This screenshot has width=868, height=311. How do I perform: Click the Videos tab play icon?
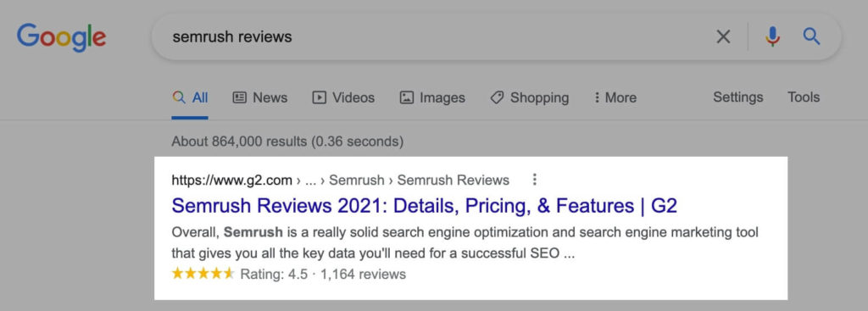pos(319,98)
